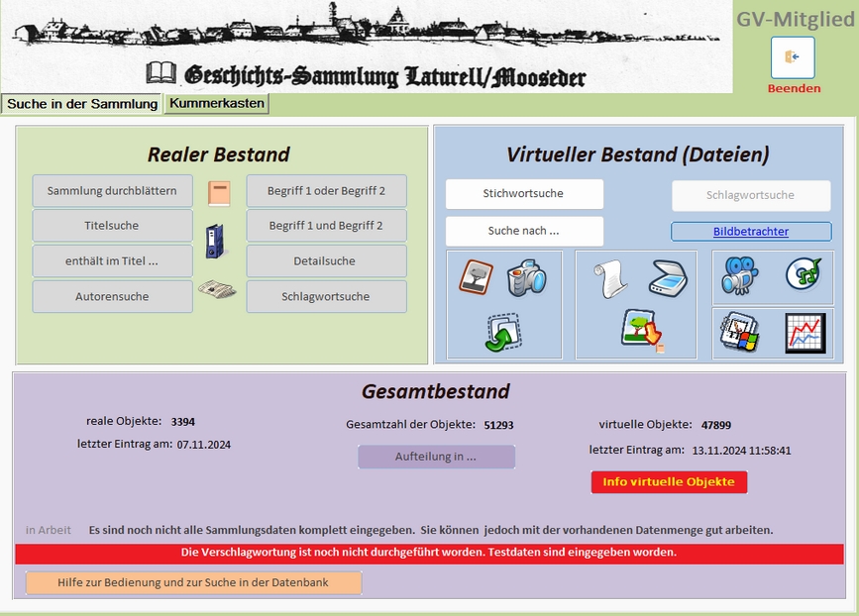Open the Detailsuche button
Viewport: 859px width, 616px height.
326,261
